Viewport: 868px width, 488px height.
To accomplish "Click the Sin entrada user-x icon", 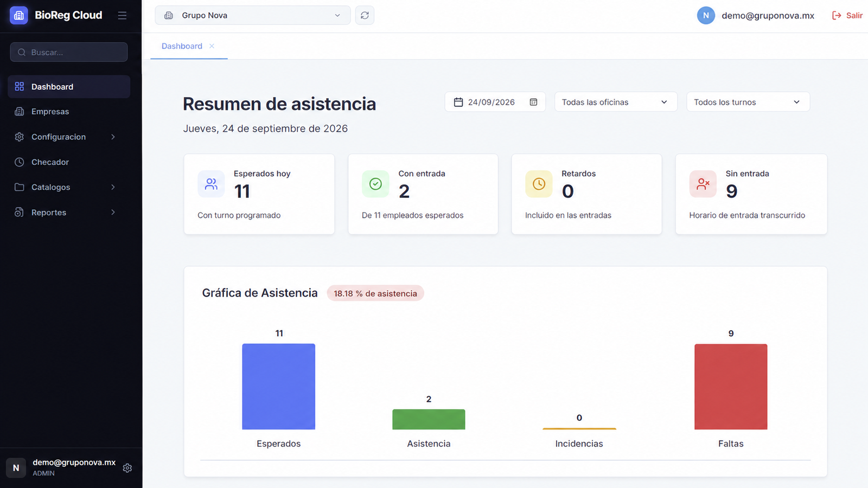I will coord(703,184).
